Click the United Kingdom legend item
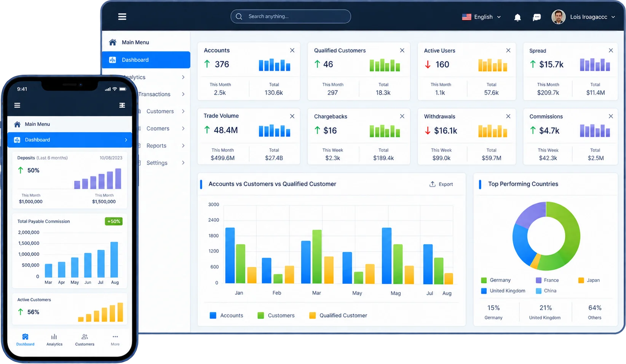 503,291
